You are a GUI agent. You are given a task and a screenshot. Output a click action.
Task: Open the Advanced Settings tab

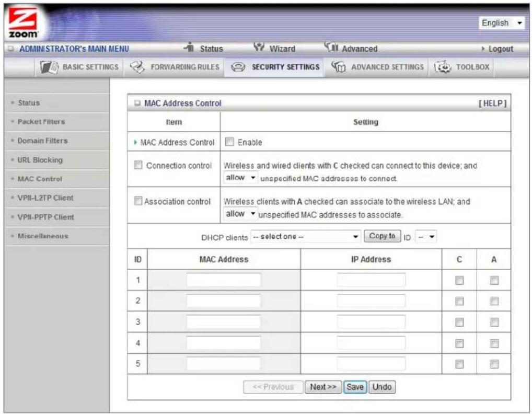[377, 67]
